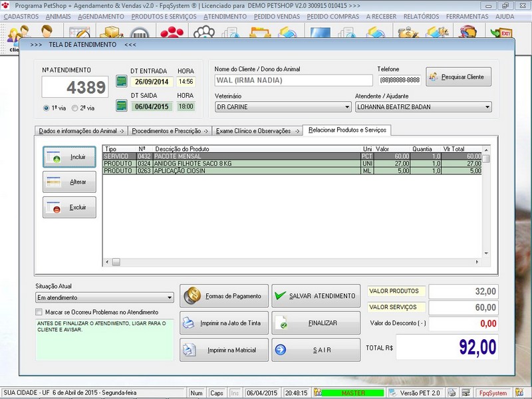Click the printer icon in the status bar

(x=452, y=393)
